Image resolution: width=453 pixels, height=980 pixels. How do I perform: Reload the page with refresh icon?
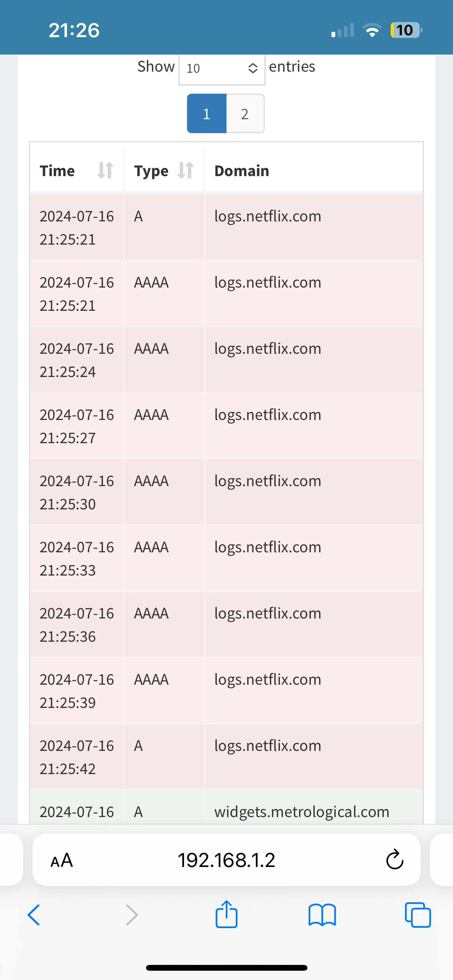[395, 860]
